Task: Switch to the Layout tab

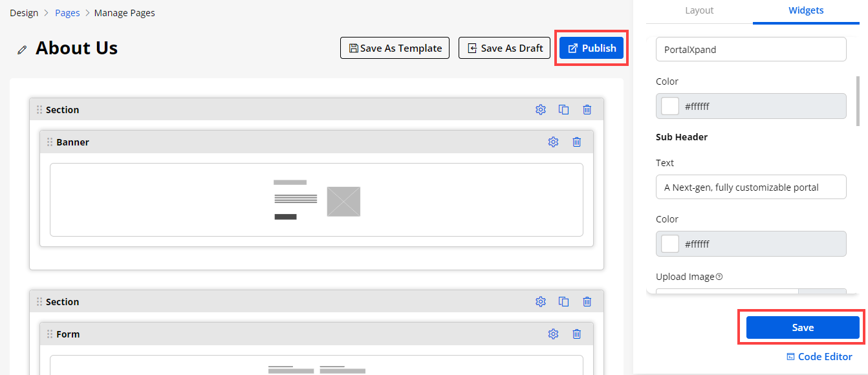Action: [699, 10]
